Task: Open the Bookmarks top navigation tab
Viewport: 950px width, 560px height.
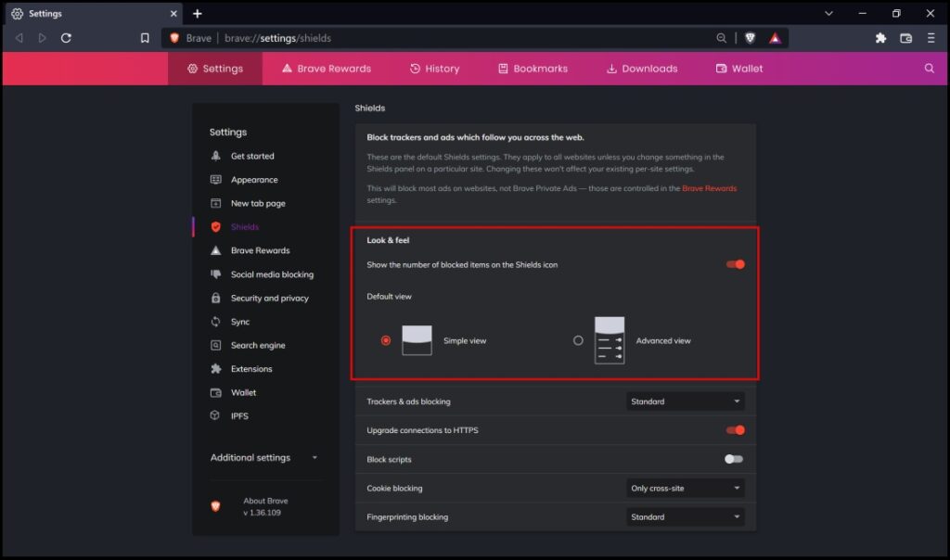Action: click(x=533, y=69)
